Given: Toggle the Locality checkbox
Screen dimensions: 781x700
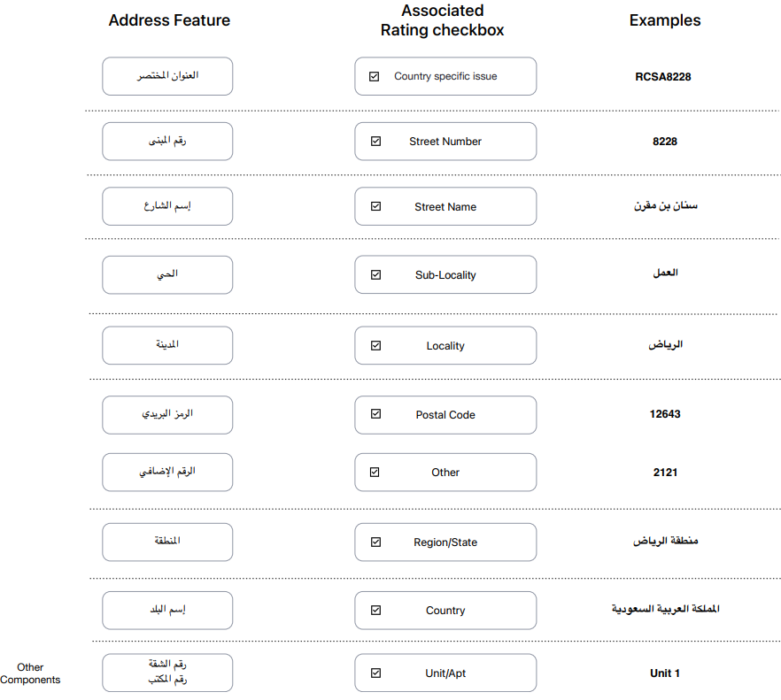Looking at the screenshot, I should (376, 345).
